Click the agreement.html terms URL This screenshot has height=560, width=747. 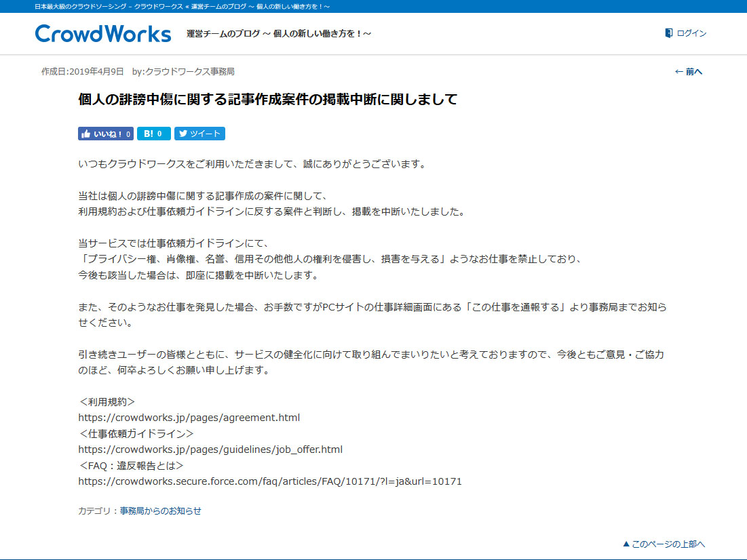point(189,418)
